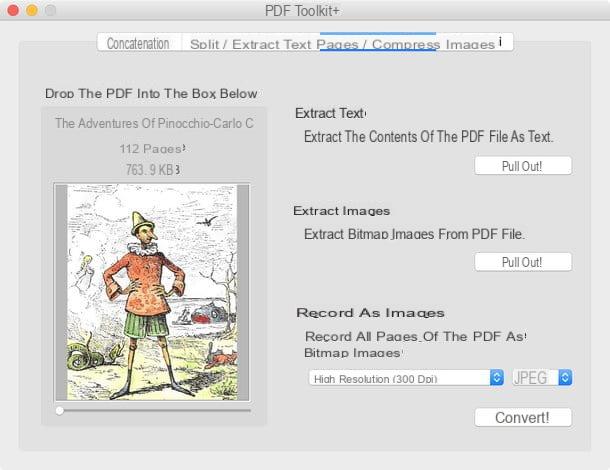This screenshot has height=470, width=610.
Task: Click the blue arrows beside JPEG
Action: tap(565, 378)
